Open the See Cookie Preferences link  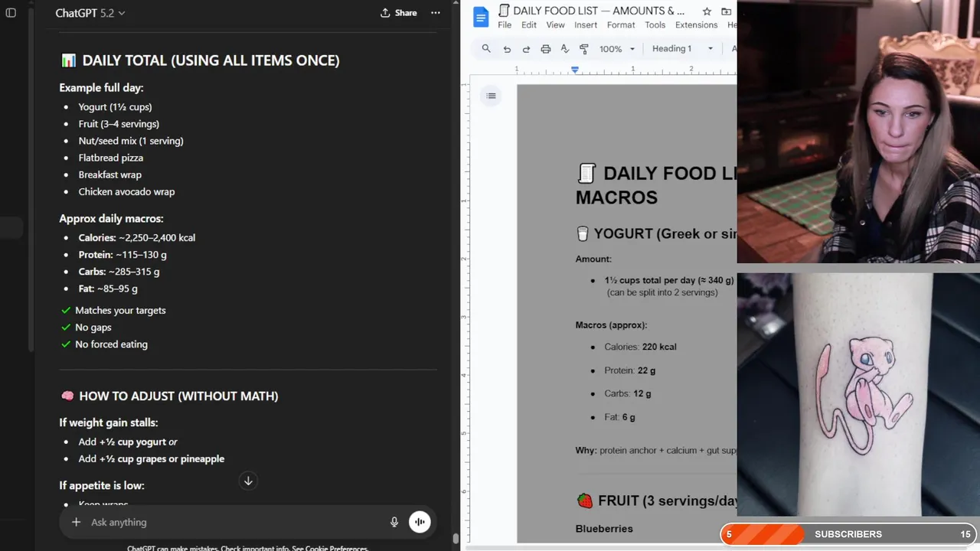[x=331, y=548]
